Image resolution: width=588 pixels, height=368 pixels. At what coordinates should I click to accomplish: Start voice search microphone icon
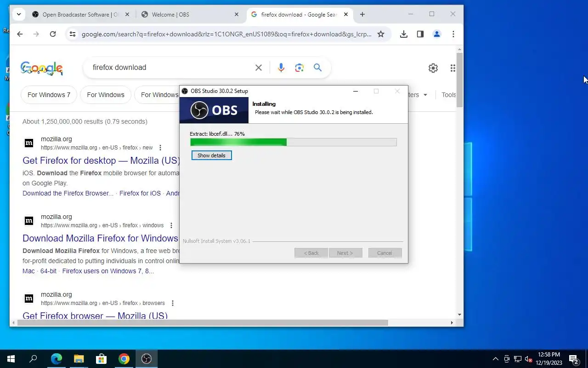coord(281,68)
